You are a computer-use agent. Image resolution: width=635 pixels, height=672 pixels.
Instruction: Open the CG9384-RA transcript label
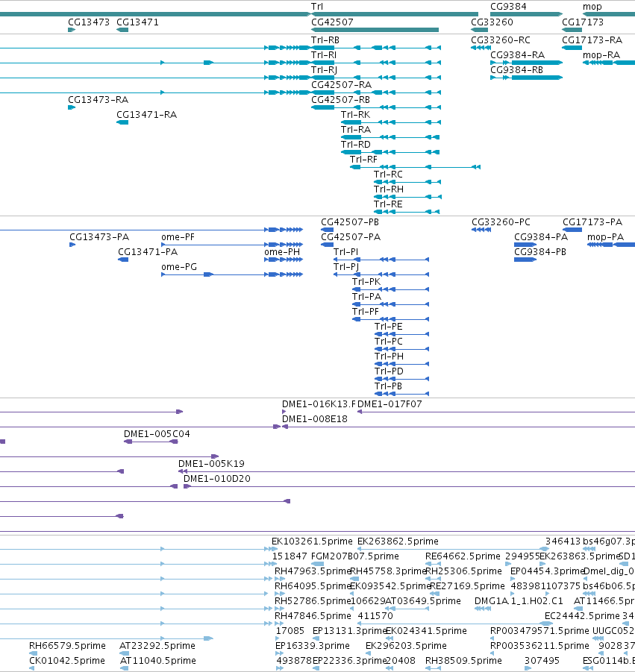click(518, 55)
